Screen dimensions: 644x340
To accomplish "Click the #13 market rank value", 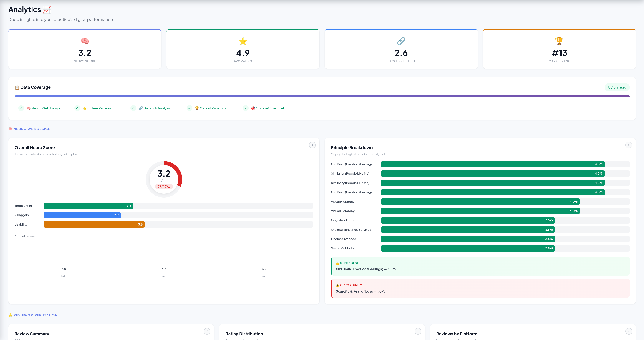I will pyautogui.click(x=559, y=53).
